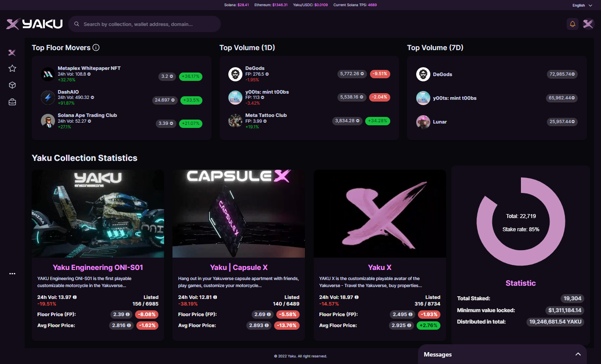This screenshot has width=601, height=364.
Task: Click the DashAIO collection name
Action: click(x=68, y=92)
